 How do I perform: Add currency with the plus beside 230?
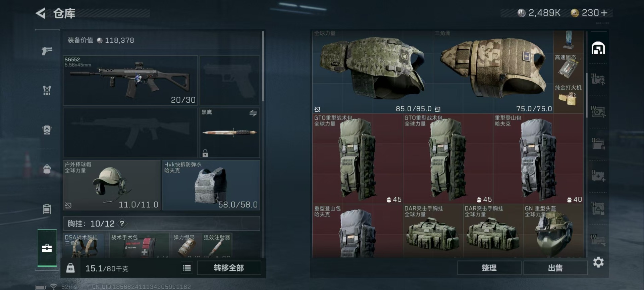pos(604,13)
